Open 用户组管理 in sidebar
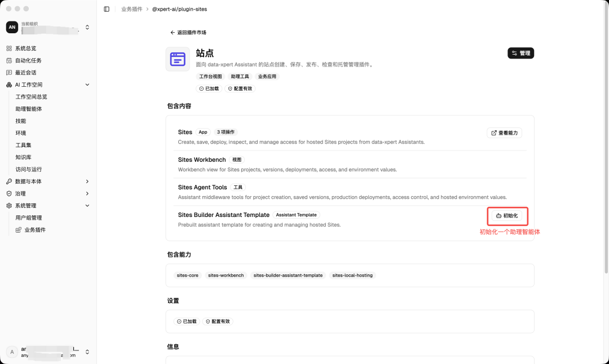Image resolution: width=609 pixels, height=364 pixels. coord(29,217)
